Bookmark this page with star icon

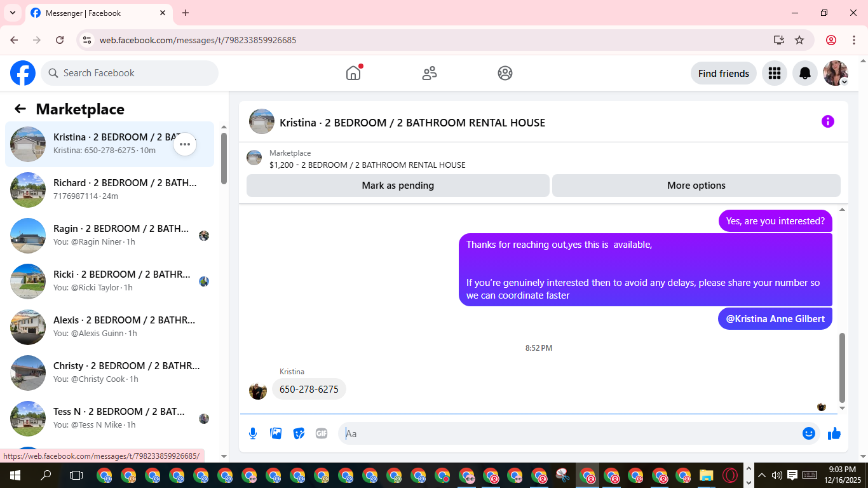(x=799, y=40)
